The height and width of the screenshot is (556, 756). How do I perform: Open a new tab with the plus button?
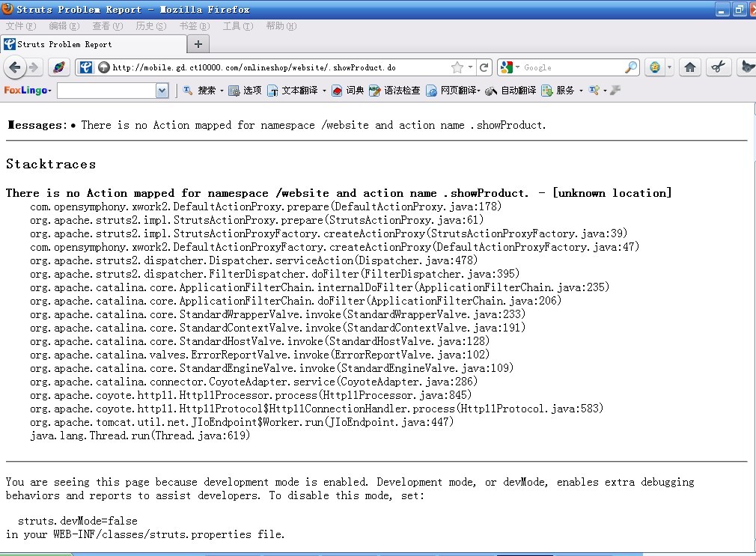198,44
